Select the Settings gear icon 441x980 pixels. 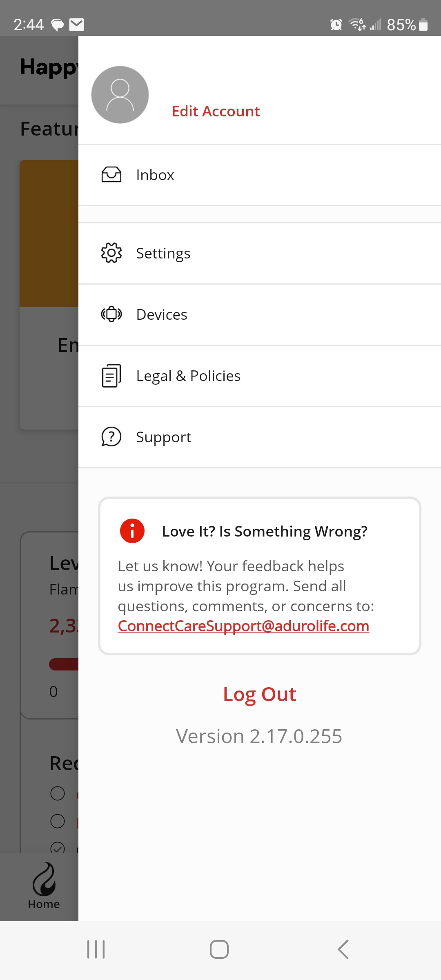pos(111,253)
